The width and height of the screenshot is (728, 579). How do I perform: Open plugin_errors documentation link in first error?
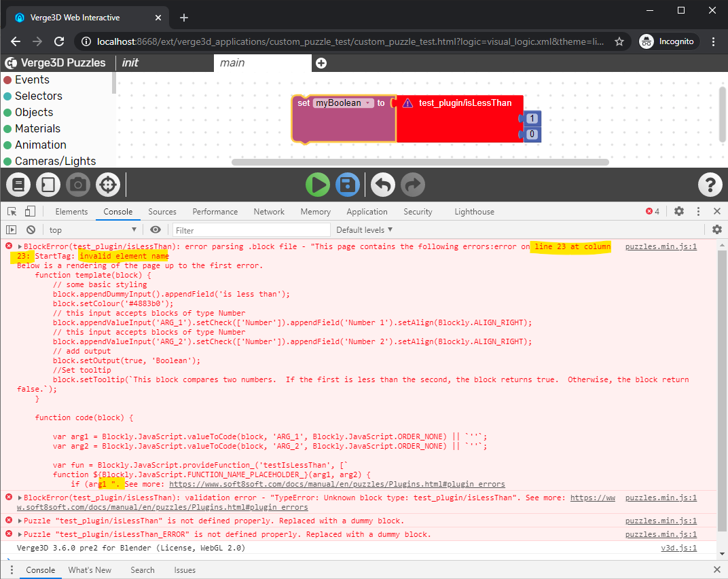pyautogui.click(x=337, y=484)
